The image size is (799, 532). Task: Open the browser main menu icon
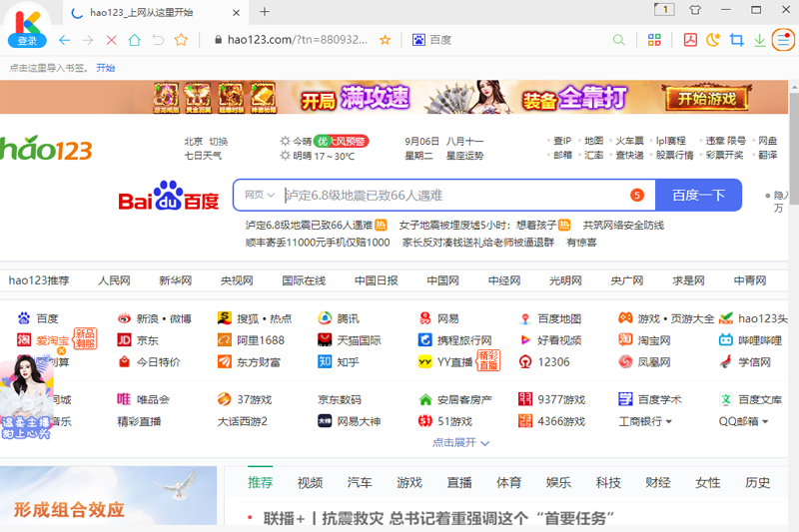pos(784,40)
